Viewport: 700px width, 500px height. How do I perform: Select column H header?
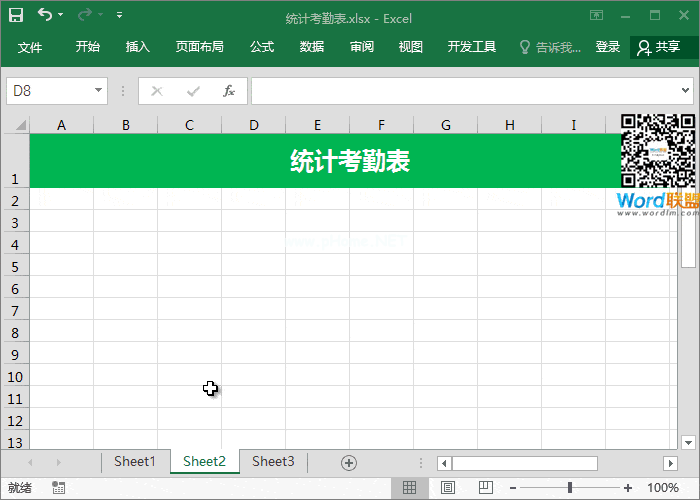pos(509,125)
